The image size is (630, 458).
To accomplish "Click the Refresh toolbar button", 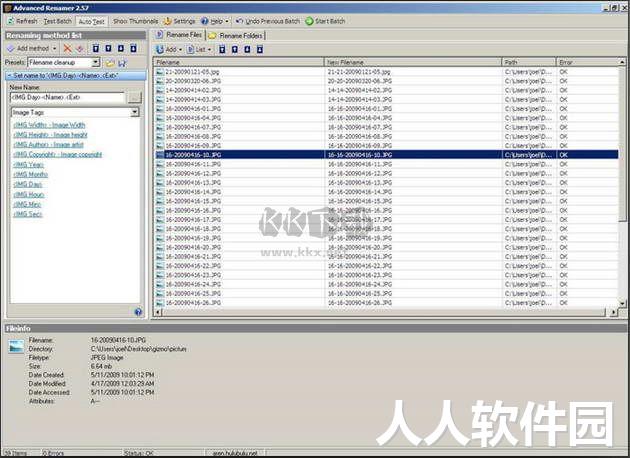I will tap(22, 21).
